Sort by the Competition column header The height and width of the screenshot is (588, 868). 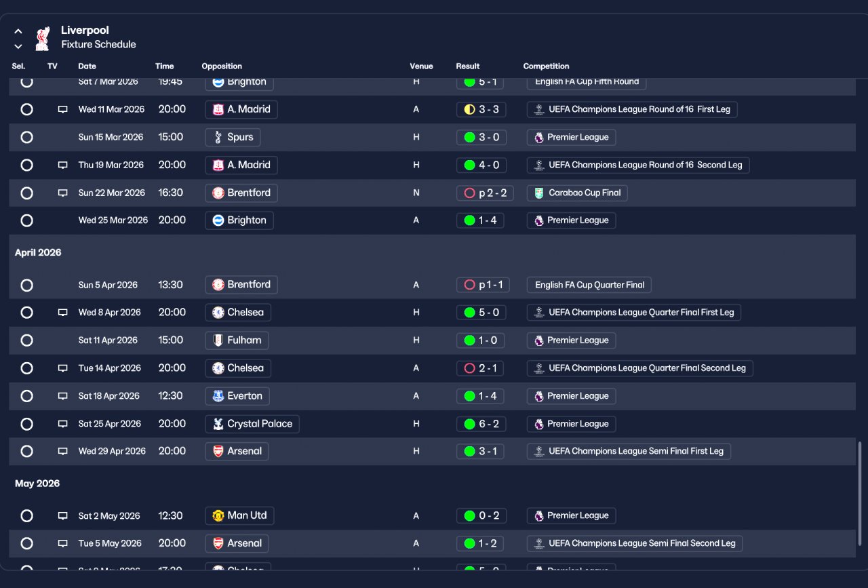point(546,66)
